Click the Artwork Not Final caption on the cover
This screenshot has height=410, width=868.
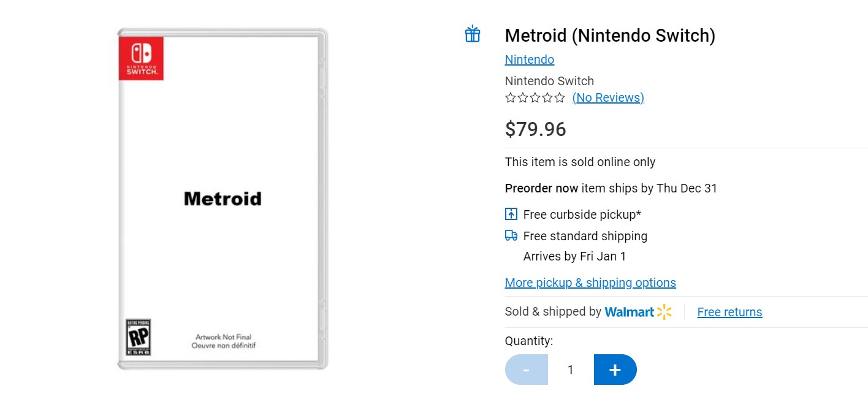pos(224,337)
